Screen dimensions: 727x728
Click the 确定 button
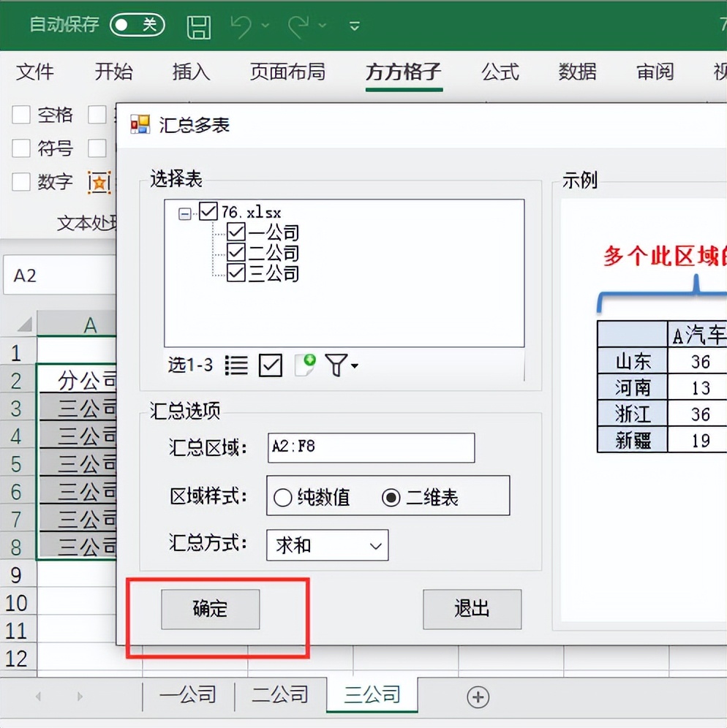coord(210,609)
